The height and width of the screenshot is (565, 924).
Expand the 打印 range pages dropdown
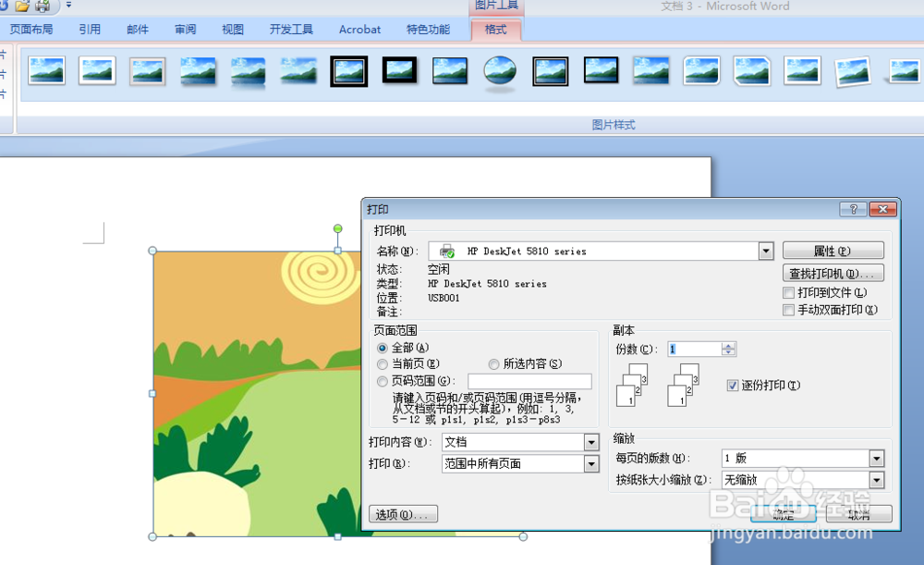[x=591, y=464]
